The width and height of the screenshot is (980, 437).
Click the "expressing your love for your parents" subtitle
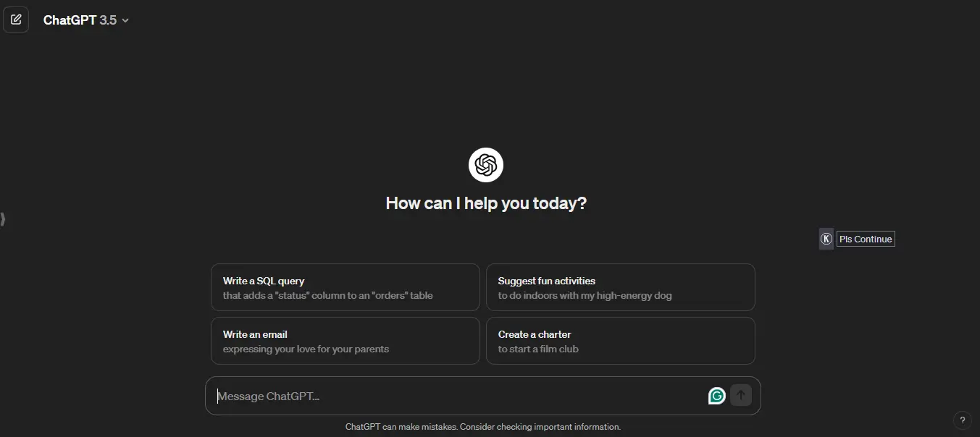coord(306,349)
